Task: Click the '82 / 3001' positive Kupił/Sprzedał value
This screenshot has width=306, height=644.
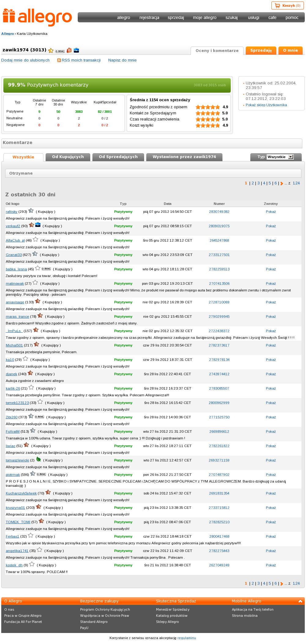Action: pos(105,112)
